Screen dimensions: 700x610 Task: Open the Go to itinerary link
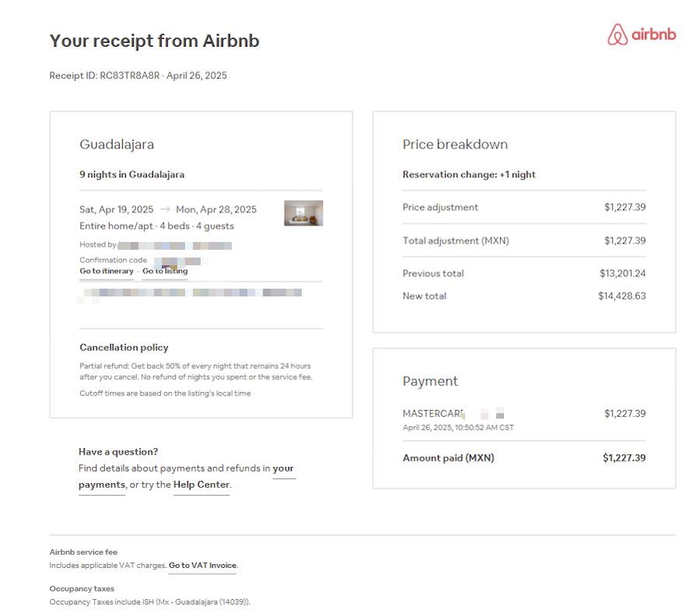click(107, 271)
